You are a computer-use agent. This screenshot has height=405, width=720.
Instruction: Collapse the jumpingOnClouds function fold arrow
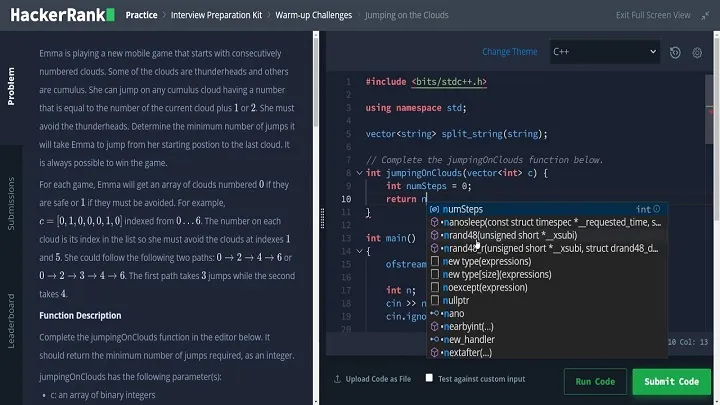coord(359,173)
